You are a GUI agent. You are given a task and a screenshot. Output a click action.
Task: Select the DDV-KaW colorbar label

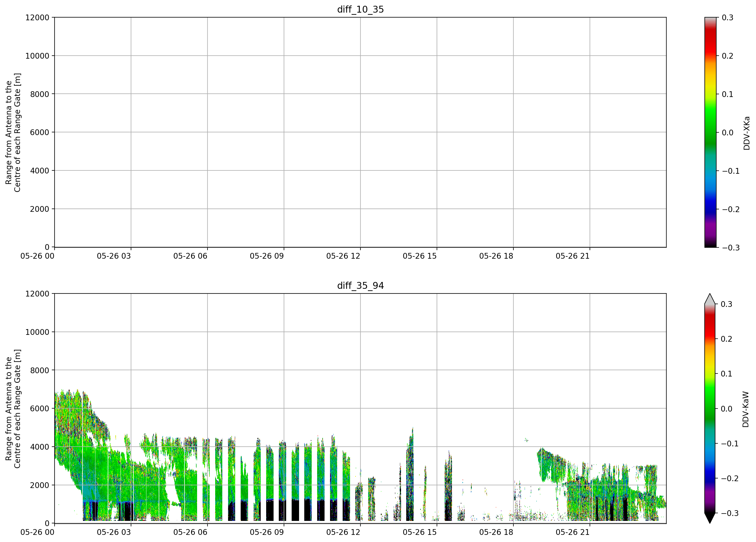coord(746,409)
